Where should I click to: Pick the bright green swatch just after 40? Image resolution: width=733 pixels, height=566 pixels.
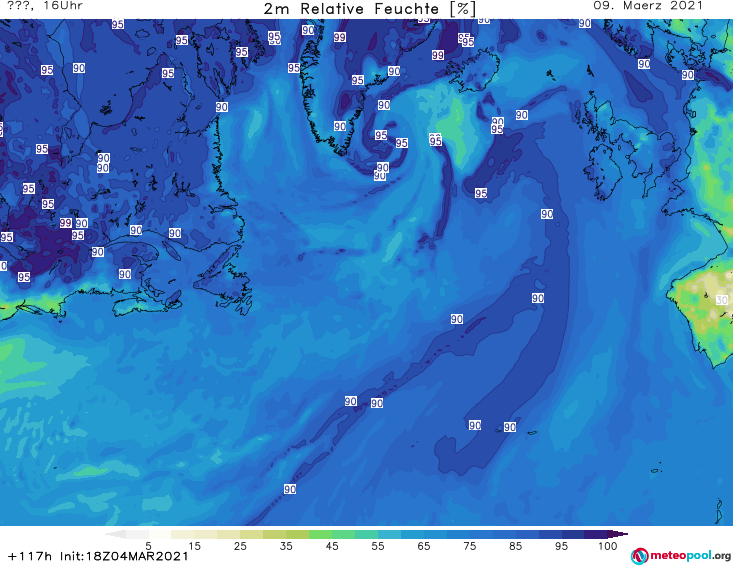click(320, 534)
